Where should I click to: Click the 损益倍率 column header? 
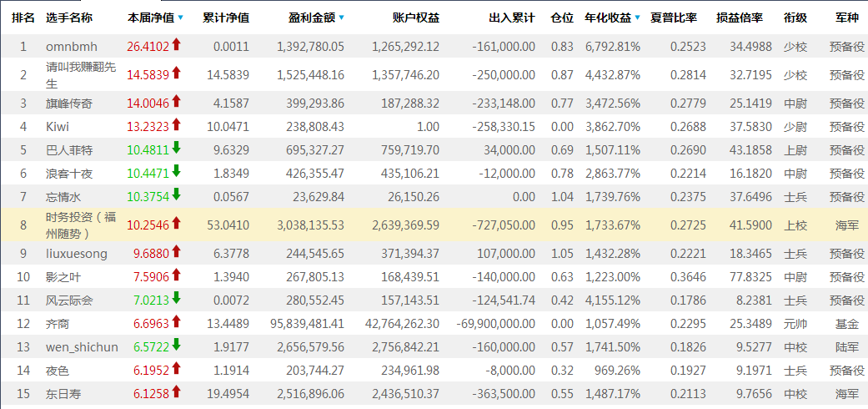[740, 18]
